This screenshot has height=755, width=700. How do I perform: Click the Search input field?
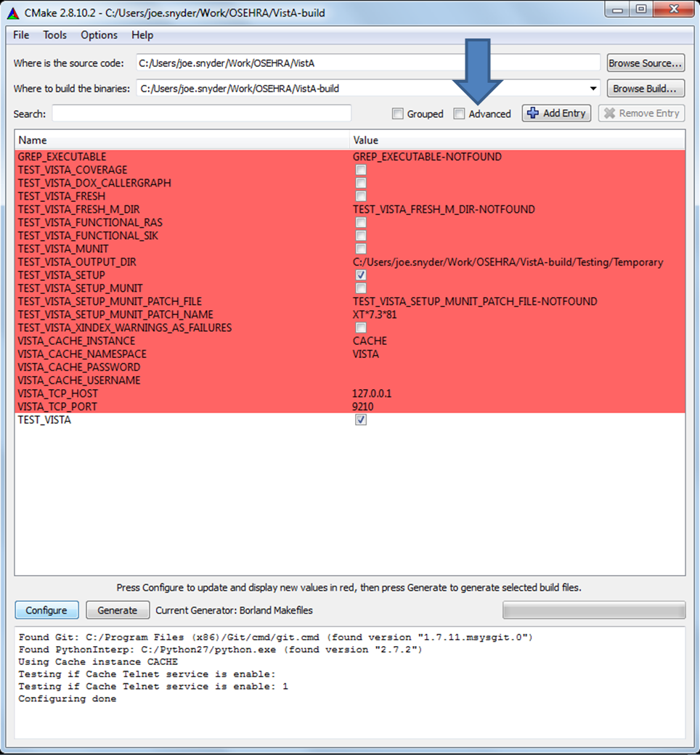click(x=201, y=114)
